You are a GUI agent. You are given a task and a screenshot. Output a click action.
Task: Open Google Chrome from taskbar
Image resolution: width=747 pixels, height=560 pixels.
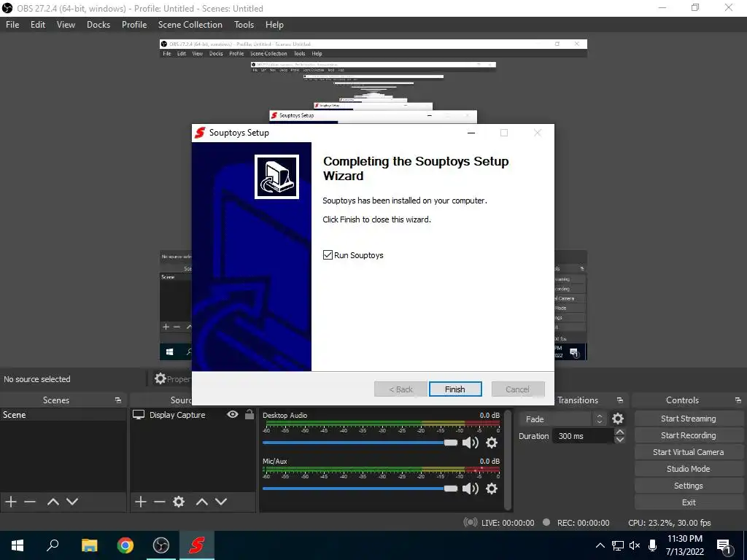125,545
